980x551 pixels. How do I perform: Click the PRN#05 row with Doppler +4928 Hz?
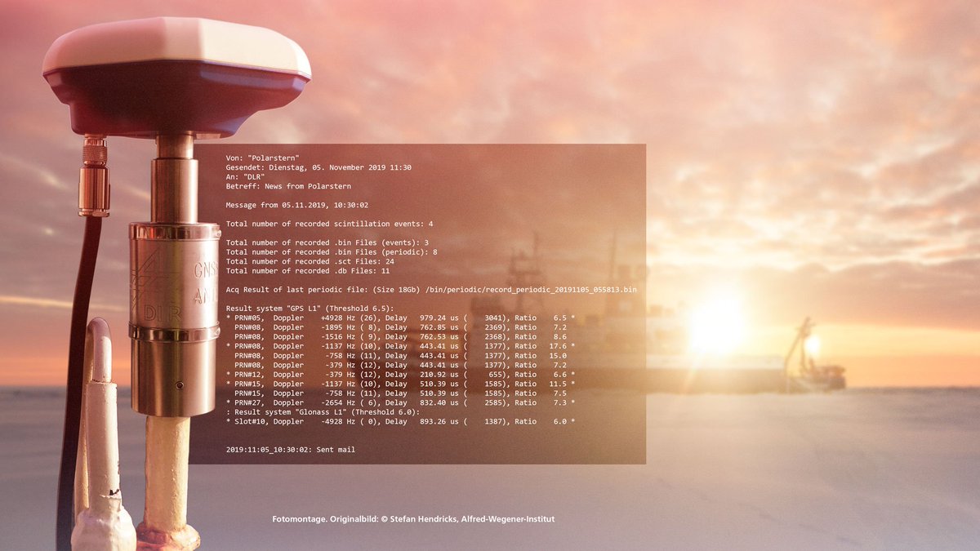(x=400, y=318)
